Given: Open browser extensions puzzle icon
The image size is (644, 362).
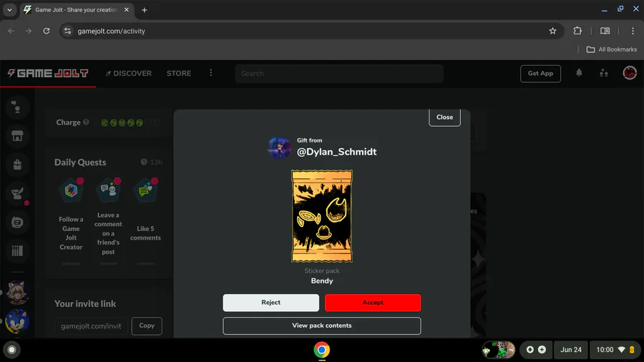Looking at the screenshot, I should [577, 31].
